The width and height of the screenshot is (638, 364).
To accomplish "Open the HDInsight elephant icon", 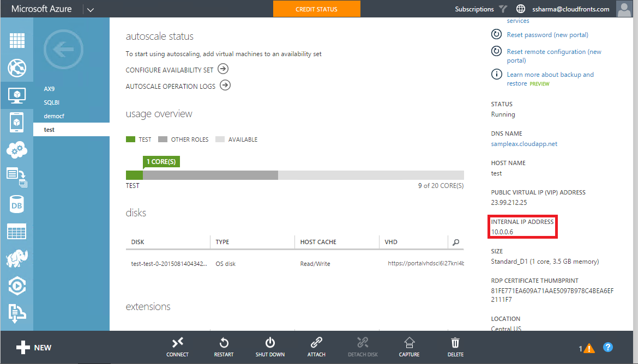I will point(17,259).
